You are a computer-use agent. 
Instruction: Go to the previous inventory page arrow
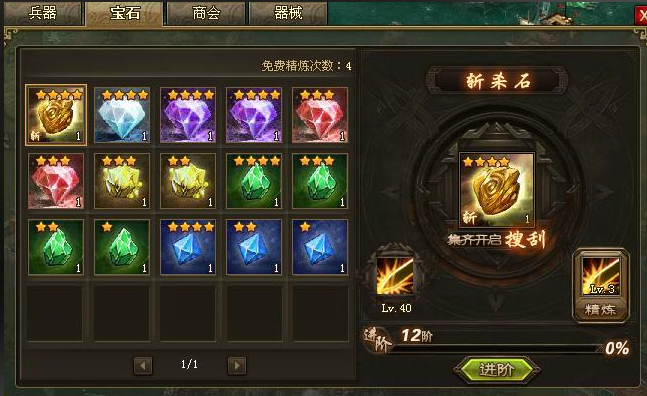pos(143,365)
